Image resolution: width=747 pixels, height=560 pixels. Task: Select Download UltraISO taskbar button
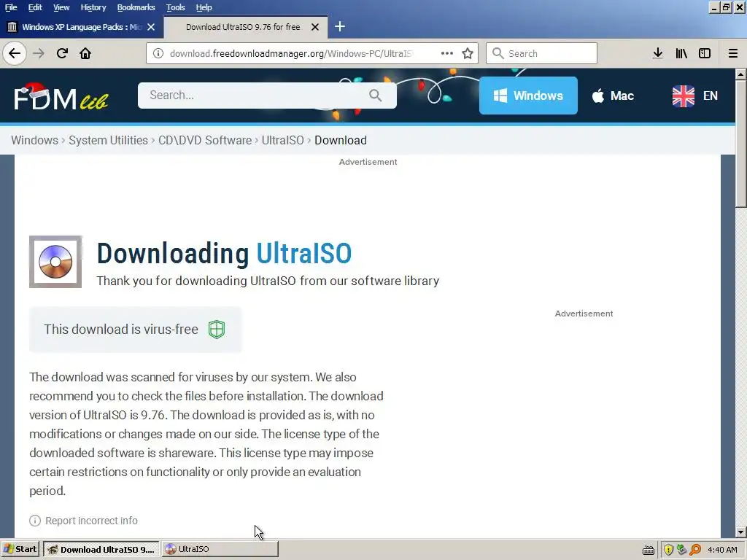[101, 549]
